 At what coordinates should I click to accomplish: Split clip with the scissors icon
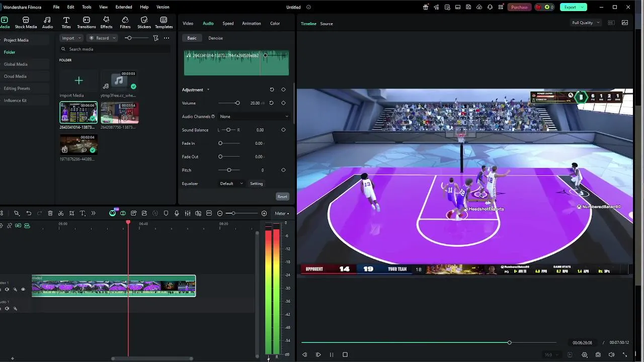(61, 213)
